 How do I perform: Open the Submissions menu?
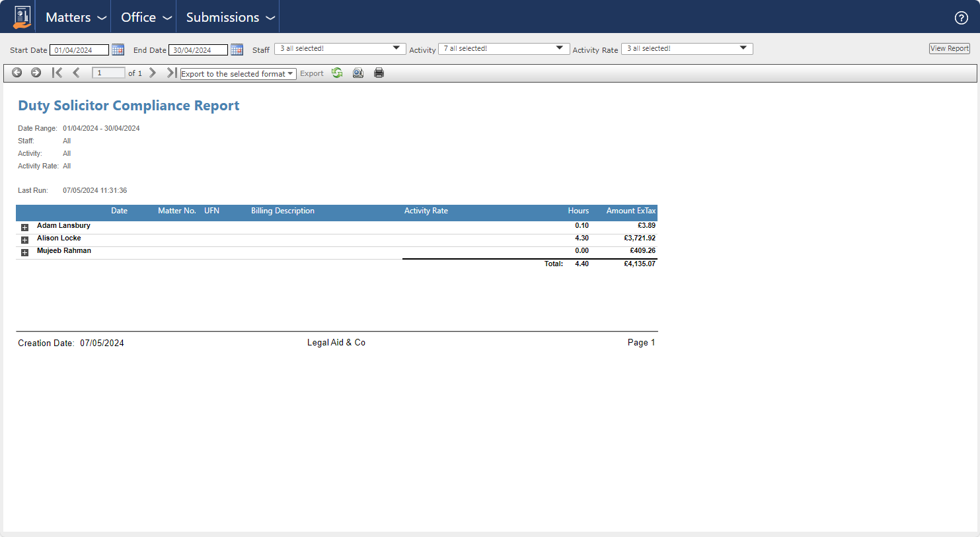[229, 17]
